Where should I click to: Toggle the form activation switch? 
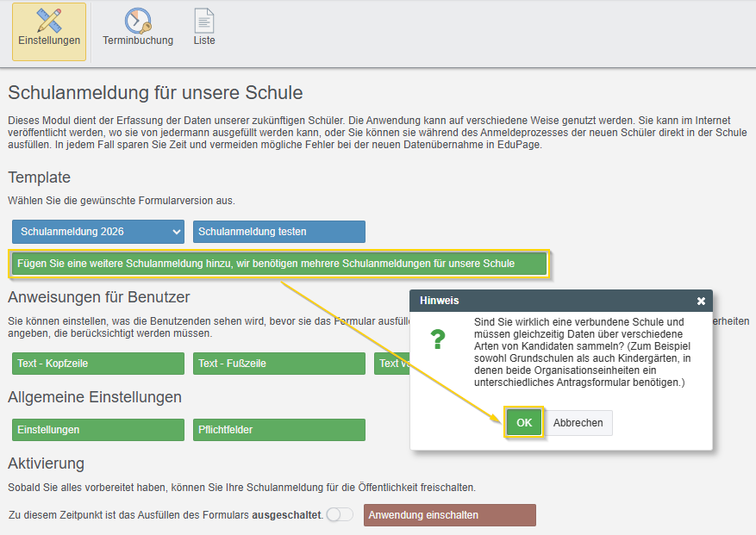coord(340,515)
